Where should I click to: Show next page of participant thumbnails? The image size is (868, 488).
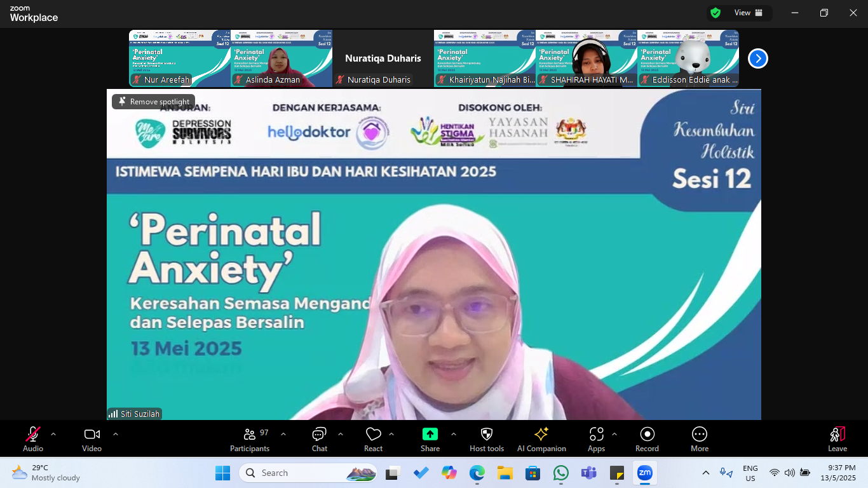pyautogui.click(x=757, y=58)
